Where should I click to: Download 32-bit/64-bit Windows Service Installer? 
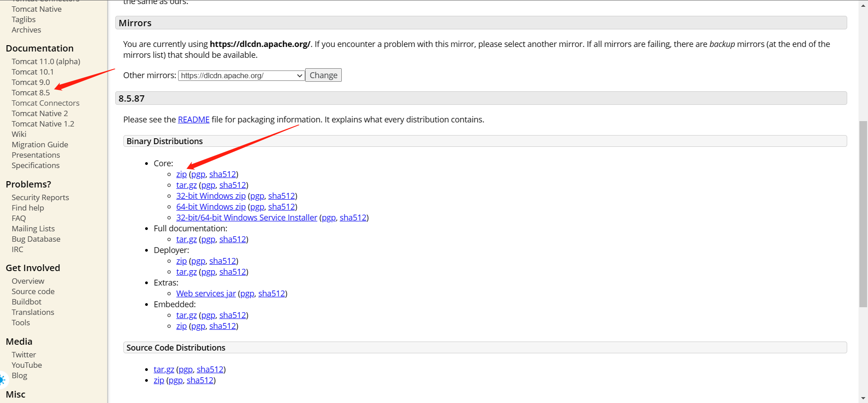[246, 218]
